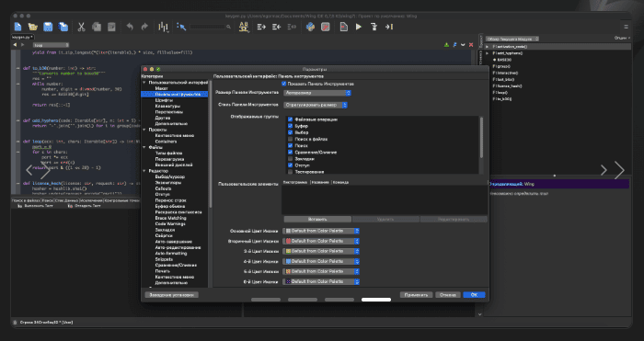Enable the Закладки group checkbox
The image size is (644, 341).
tap(291, 159)
